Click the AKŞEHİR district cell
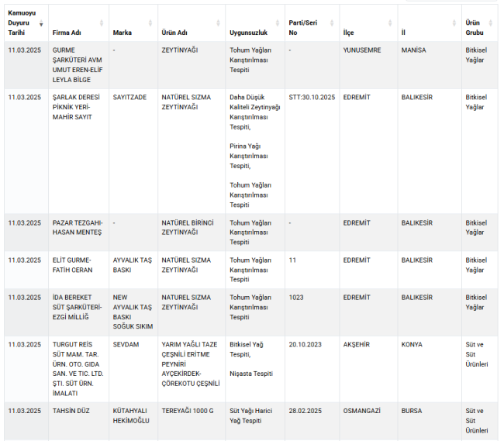Image resolution: width=504 pixels, height=441 pixels. pyautogui.click(x=361, y=345)
